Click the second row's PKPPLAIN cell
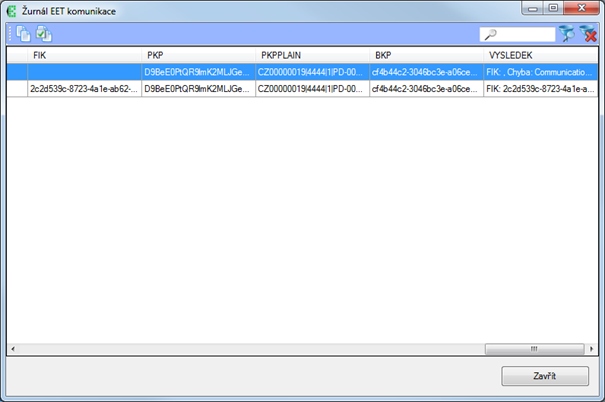The image size is (605, 402). pyautogui.click(x=312, y=88)
